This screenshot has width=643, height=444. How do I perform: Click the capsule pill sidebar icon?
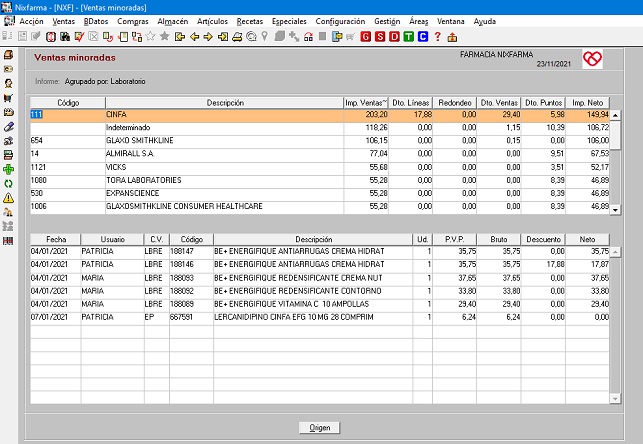point(8,127)
